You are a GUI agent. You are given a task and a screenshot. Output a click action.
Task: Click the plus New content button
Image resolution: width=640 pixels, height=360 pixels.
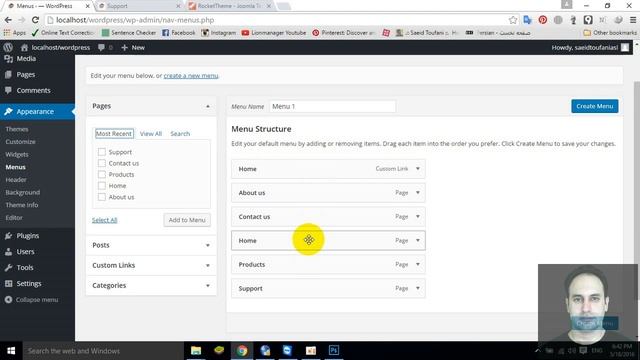click(133, 47)
